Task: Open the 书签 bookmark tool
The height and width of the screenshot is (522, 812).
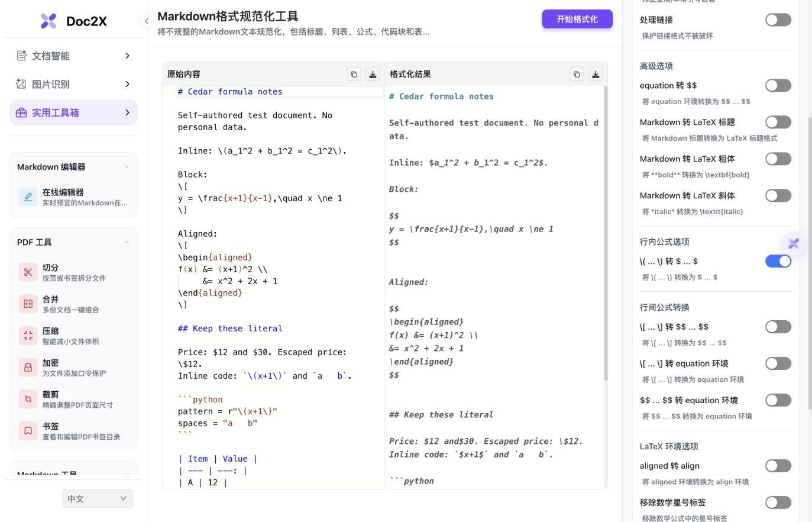Action: pyautogui.click(x=28, y=431)
